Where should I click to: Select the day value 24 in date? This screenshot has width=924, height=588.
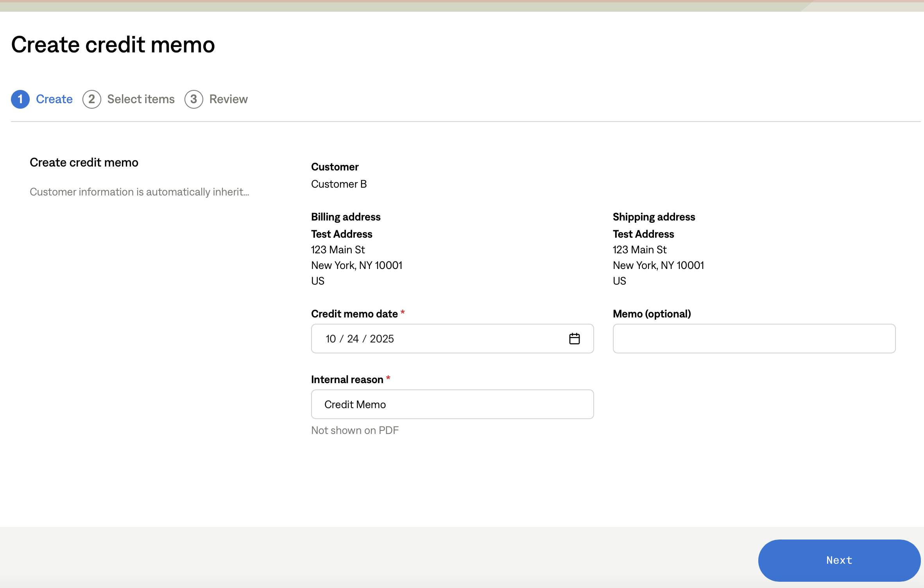coord(353,339)
